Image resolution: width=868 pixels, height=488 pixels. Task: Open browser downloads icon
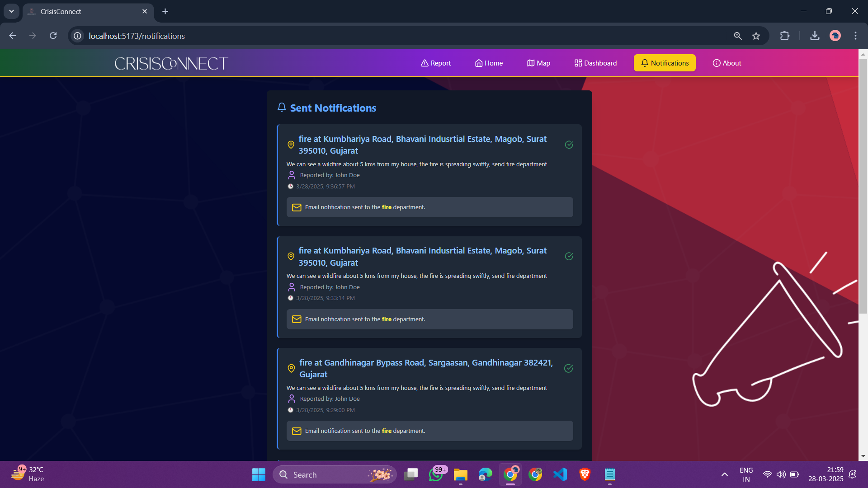[x=815, y=36]
